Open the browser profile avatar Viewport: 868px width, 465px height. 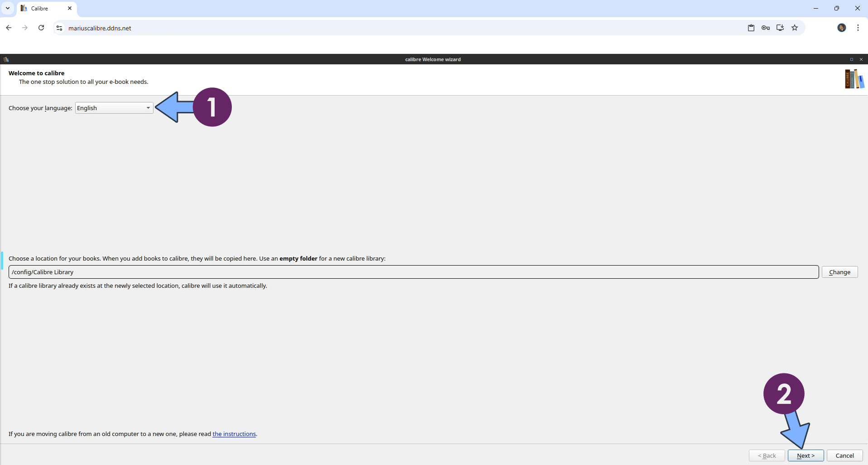(x=842, y=28)
